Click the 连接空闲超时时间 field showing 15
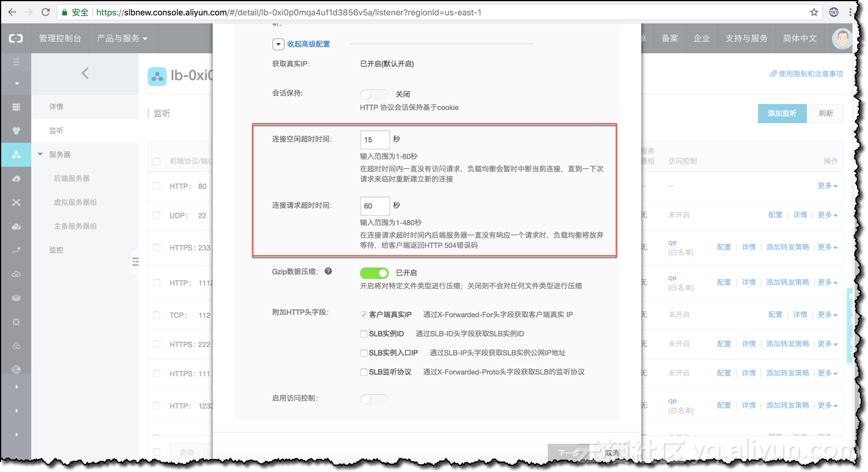This screenshot has width=868, height=472. coord(375,140)
